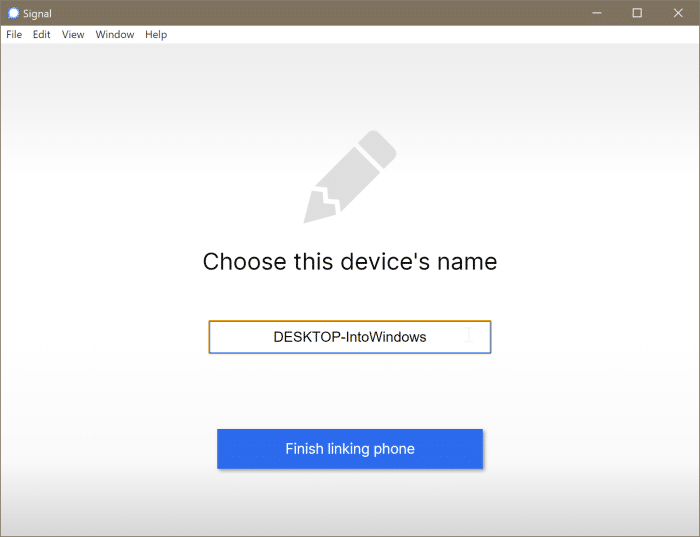Open the File menu
The width and height of the screenshot is (700, 537).
(14, 34)
